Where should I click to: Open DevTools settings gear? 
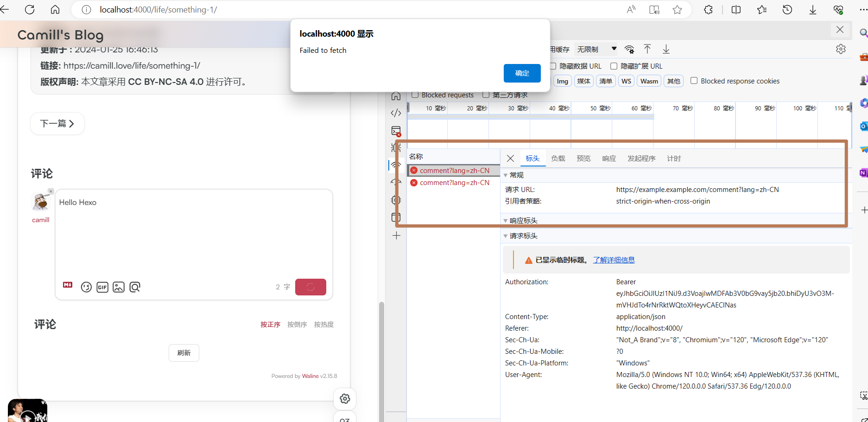click(841, 49)
